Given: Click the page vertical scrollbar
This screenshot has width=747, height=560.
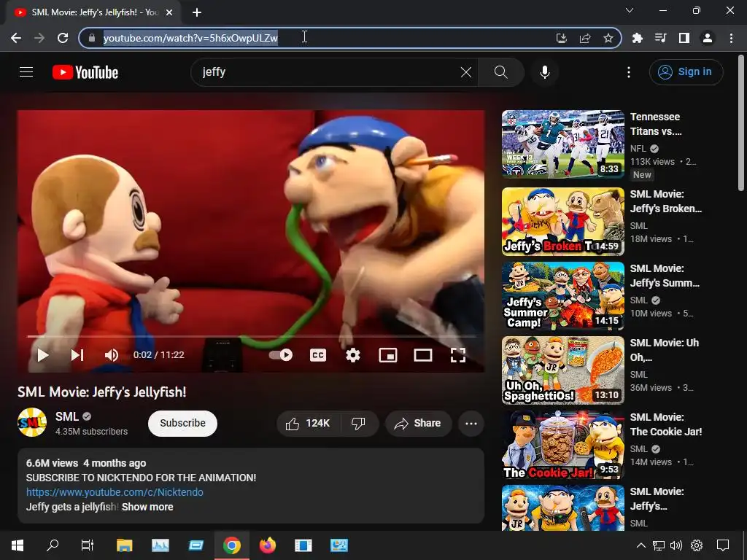Looking at the screenshot, I should (741, 124).
